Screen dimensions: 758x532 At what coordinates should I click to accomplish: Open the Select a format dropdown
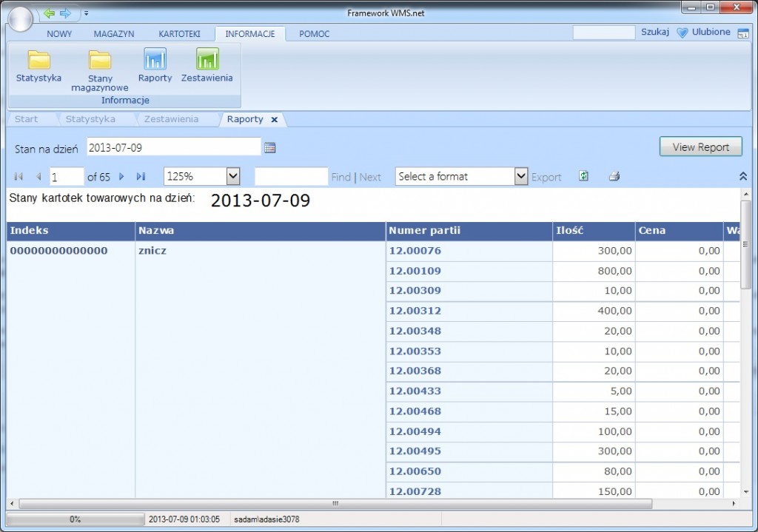pyautogui.click(x=520, y=176)
